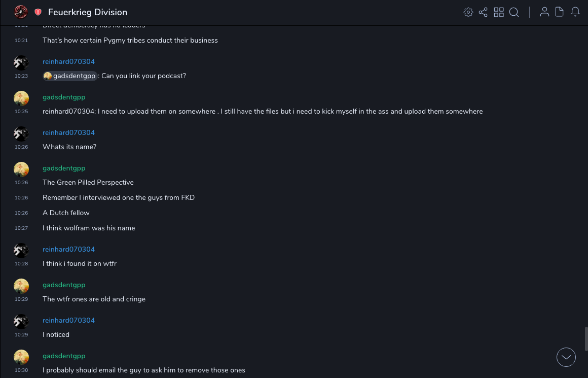Click reinhard070304's avatar beside the 10:28 message
The width and height of the screenshot is (588, 378).
[21, 250]
